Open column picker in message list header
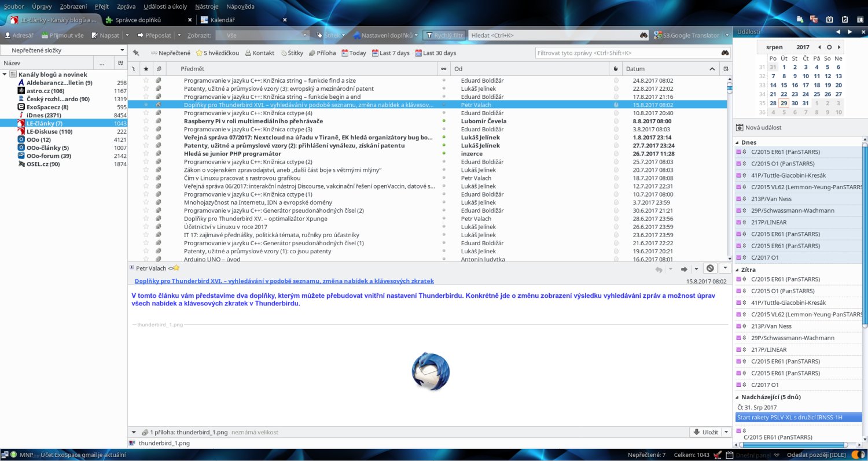 (726, 69)
